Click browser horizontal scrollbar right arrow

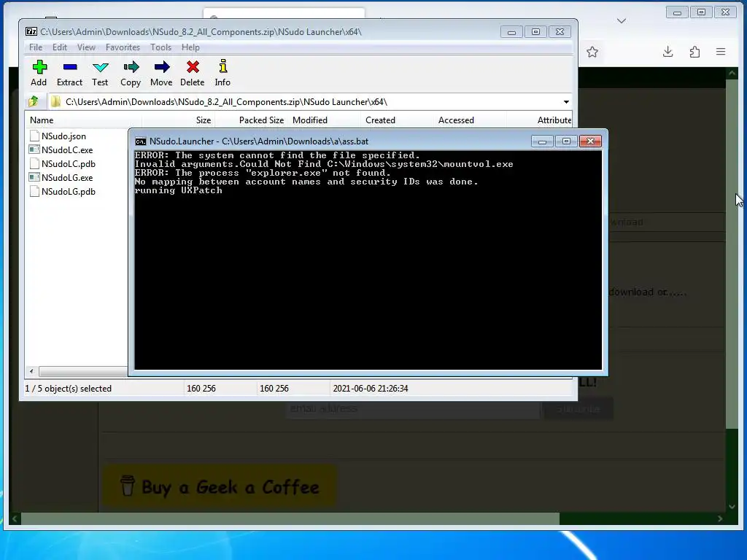click(x=720, y=518)
